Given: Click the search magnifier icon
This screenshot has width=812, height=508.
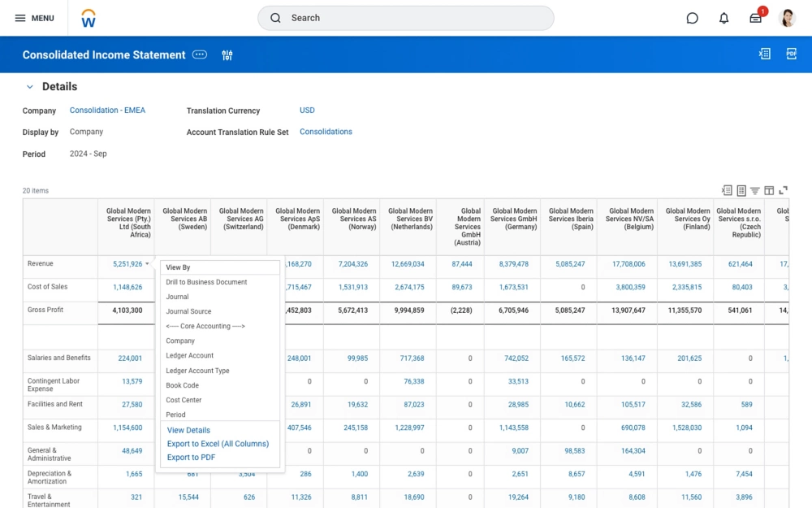Looking at the screenshot, I should click(x=275, y=18).
